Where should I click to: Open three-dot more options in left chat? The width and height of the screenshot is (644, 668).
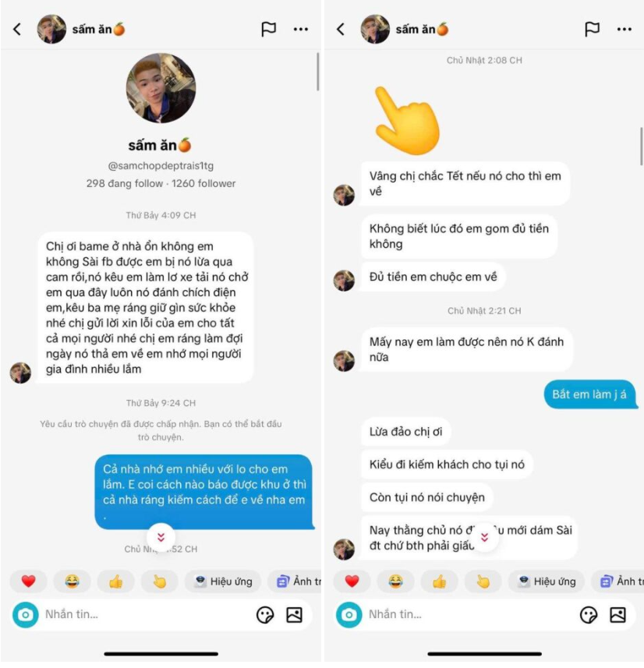(301, 30)
